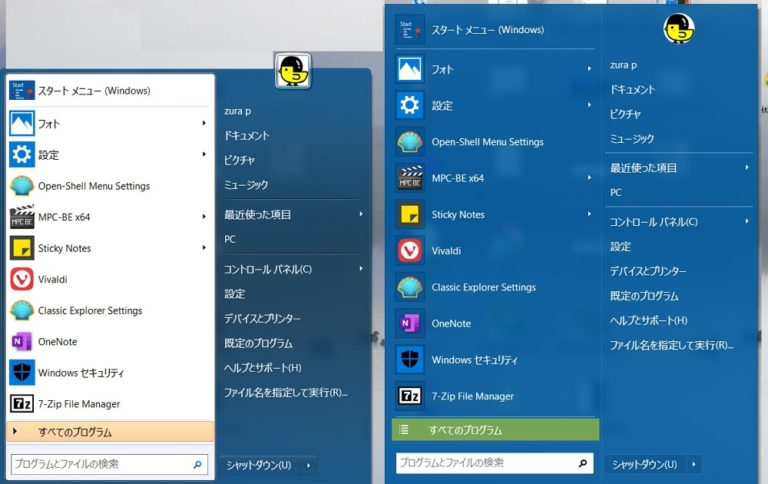Expand MPC-BE x64 arrow in left white menu
This screenshot has width=768, height=484.
pos(204,217)
